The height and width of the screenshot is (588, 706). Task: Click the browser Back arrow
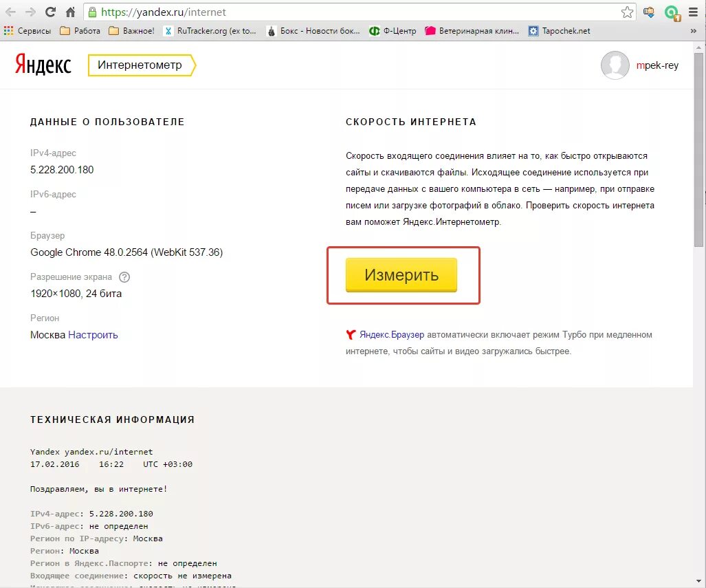[11, 12]
